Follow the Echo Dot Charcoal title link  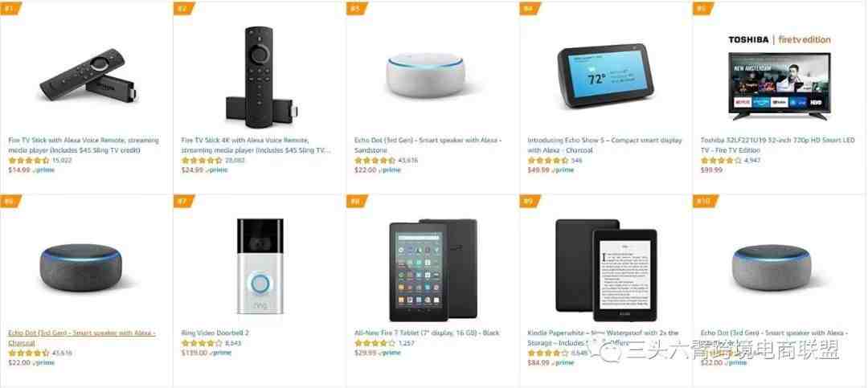(81, 337)
